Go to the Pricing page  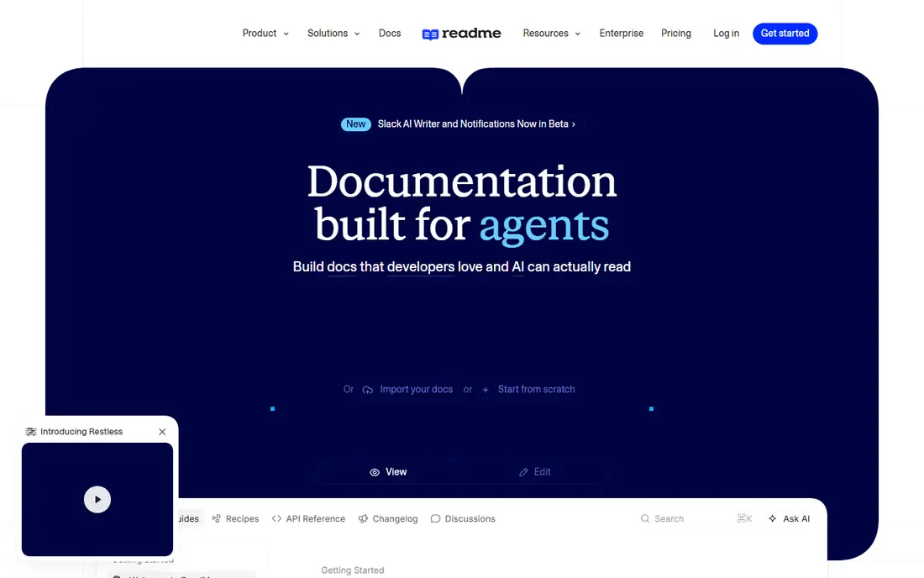click(676, 34)
